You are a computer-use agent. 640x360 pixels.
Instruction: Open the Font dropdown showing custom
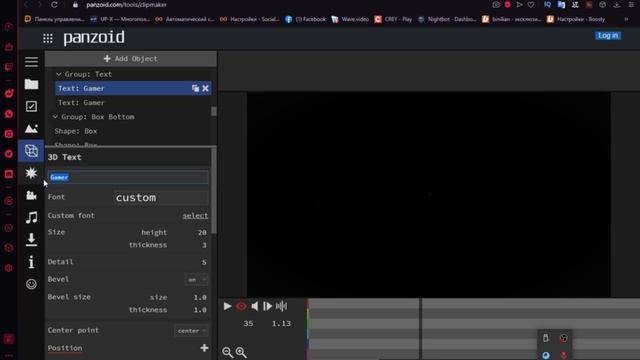click(161, 198)
